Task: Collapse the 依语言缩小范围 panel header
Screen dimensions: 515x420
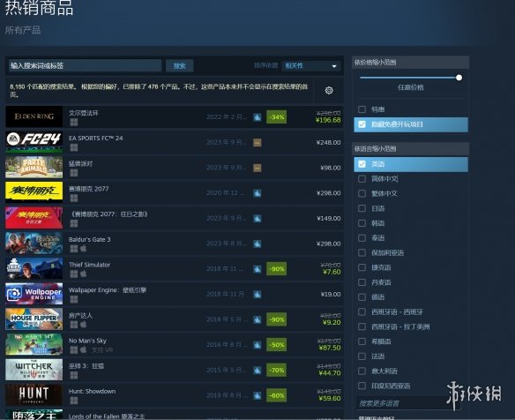Action: [x=411, y=149]
